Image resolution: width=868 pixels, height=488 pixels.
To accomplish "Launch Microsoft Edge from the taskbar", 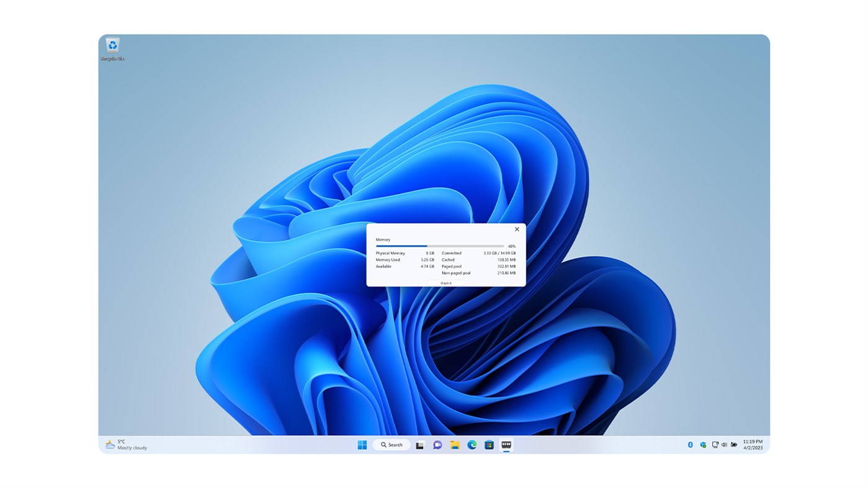I will [472, 445].
